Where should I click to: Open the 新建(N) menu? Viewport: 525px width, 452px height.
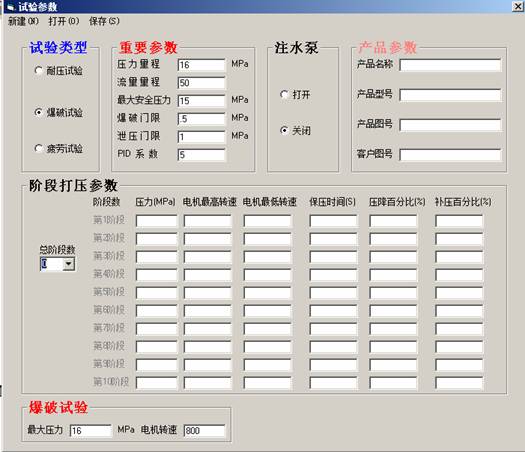click(x=23, y=21)
